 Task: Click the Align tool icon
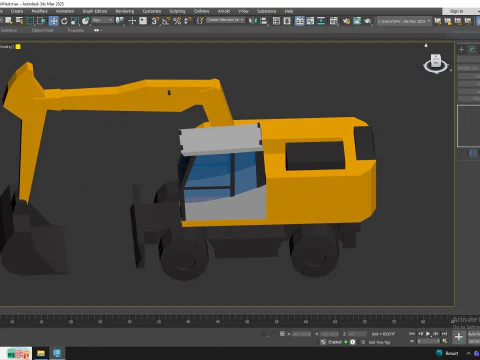coord(263,21)
